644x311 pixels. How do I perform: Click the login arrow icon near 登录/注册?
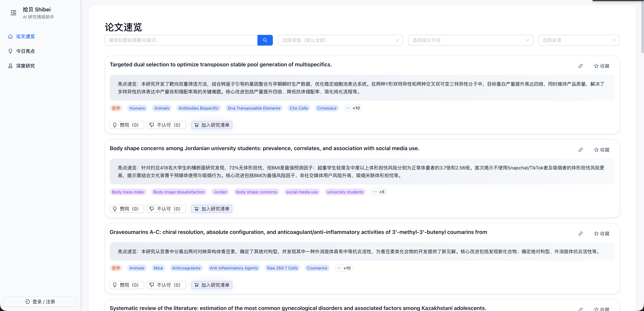coord(27,301)
